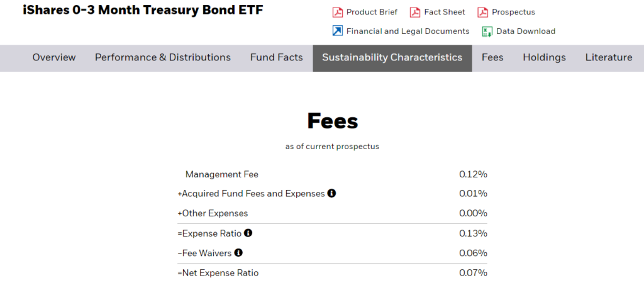Click the Data Download link

coord(526,31)
